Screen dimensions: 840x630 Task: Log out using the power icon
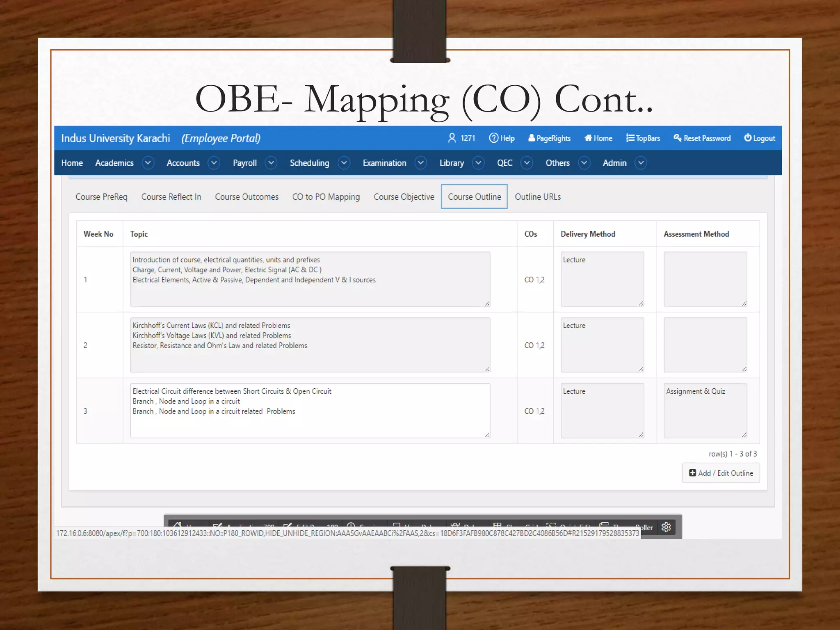coord(748,138)
